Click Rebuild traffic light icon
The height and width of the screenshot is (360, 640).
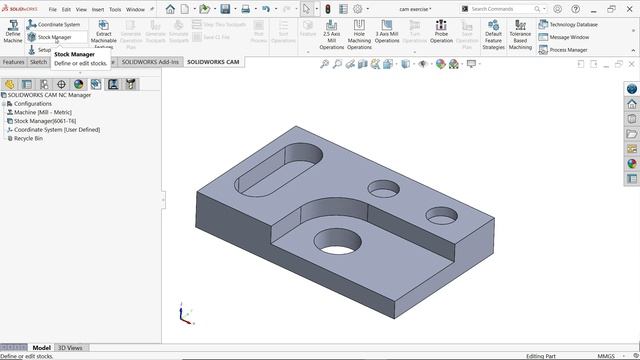coord(328,9)
